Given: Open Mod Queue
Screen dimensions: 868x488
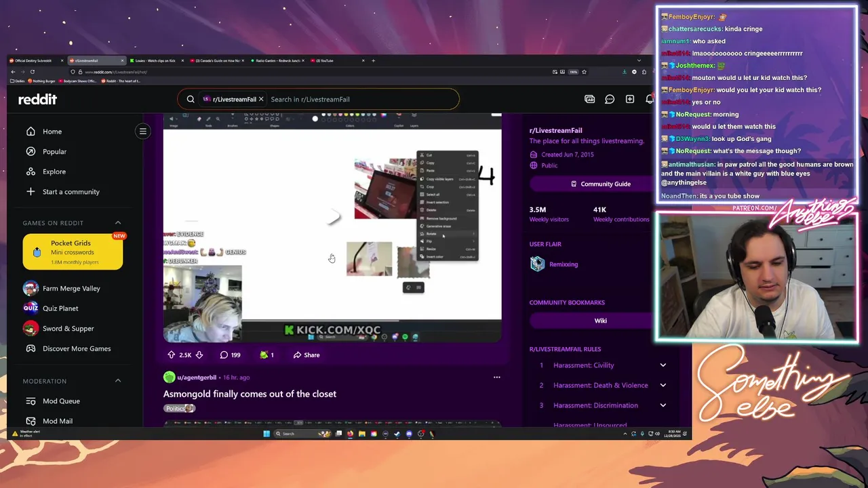Looking at the screenshot, I should 61,401.
